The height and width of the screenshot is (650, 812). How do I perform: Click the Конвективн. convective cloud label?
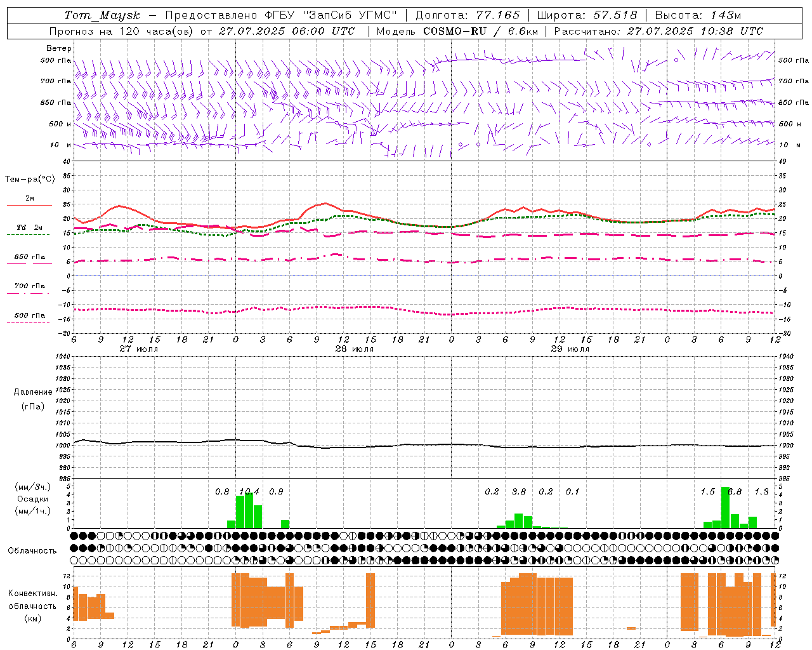[33, 594]
